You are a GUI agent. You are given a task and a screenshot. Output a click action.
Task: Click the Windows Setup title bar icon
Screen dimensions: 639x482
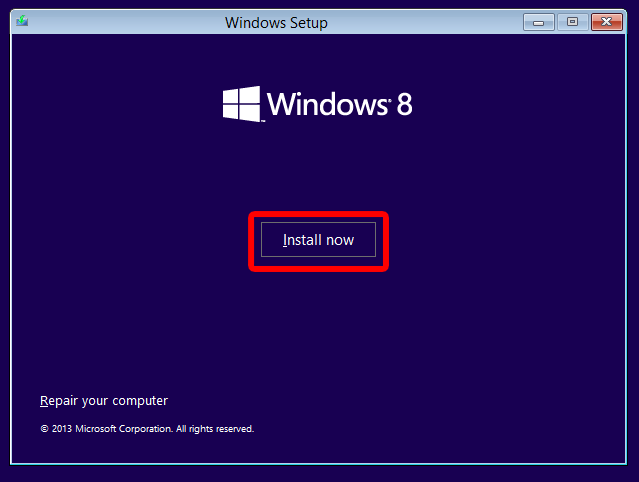click(22, 21)
